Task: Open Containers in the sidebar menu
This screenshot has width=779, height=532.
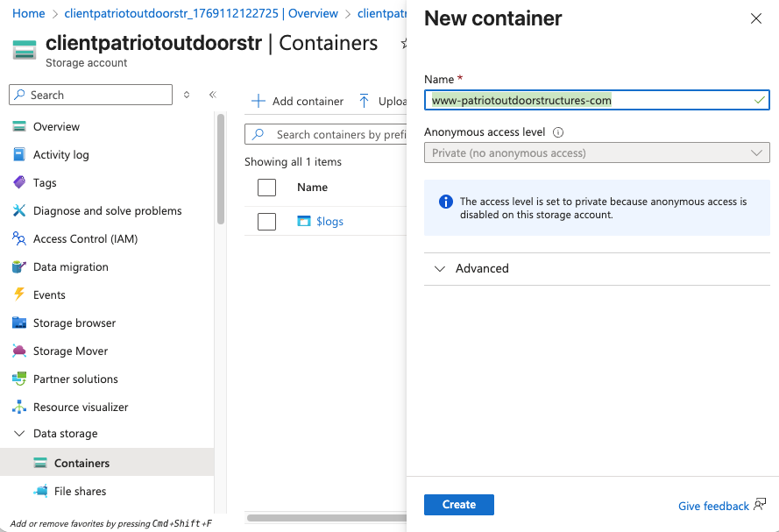Action: [81, 463]
